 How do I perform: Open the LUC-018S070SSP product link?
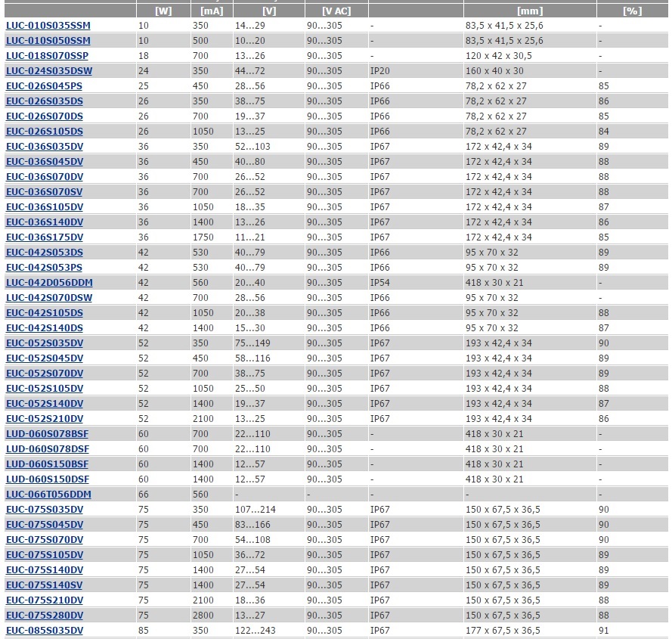click(x=47, y=56)
